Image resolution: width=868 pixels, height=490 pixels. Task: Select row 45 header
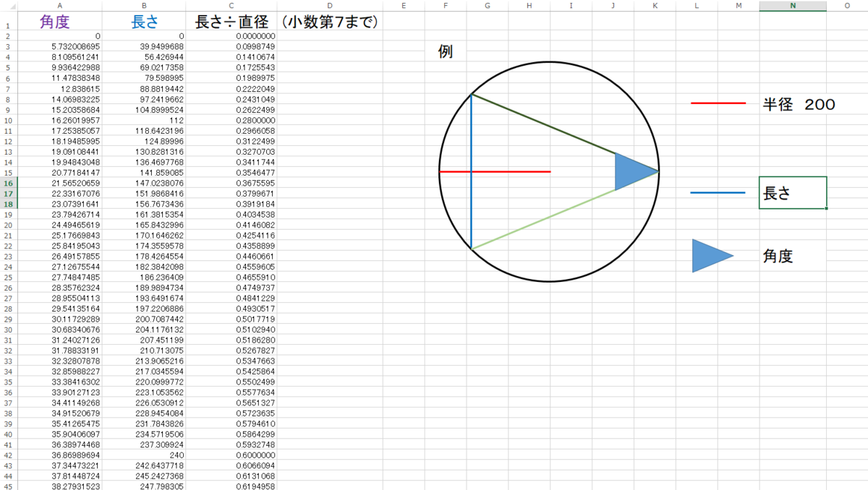click(x=8, y=486)
